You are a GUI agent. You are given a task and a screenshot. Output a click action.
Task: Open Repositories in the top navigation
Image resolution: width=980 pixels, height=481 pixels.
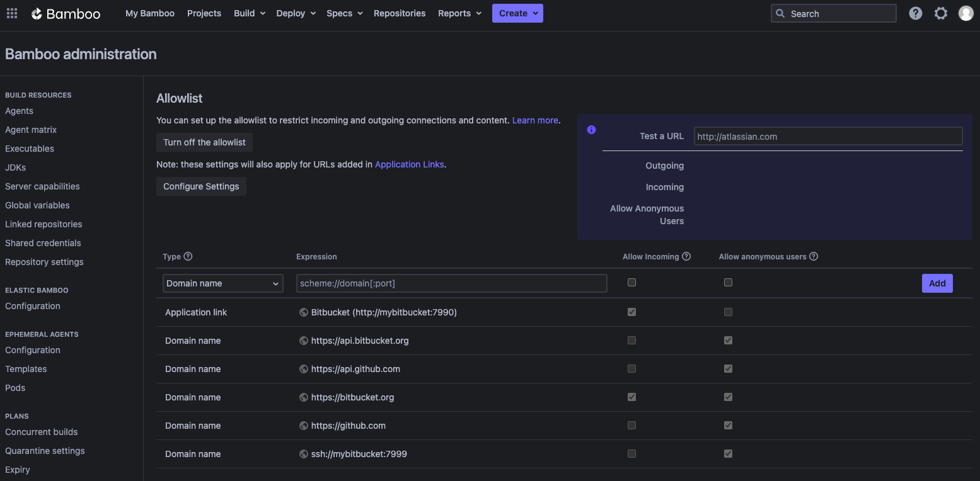400,13
